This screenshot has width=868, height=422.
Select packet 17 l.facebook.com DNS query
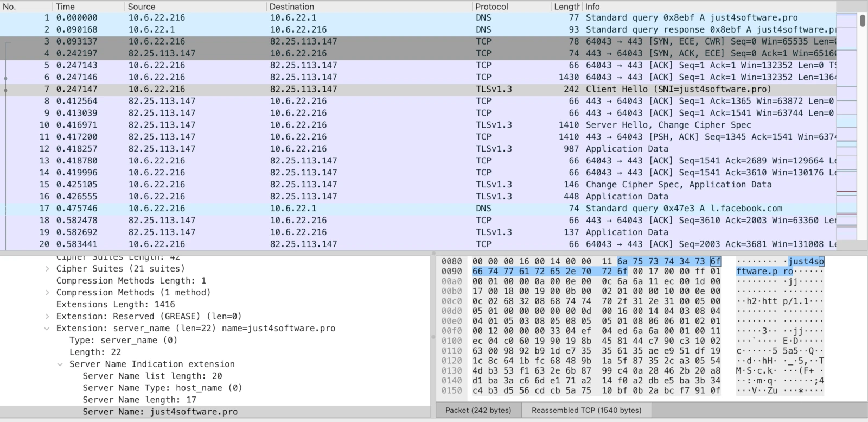point(418,209)
